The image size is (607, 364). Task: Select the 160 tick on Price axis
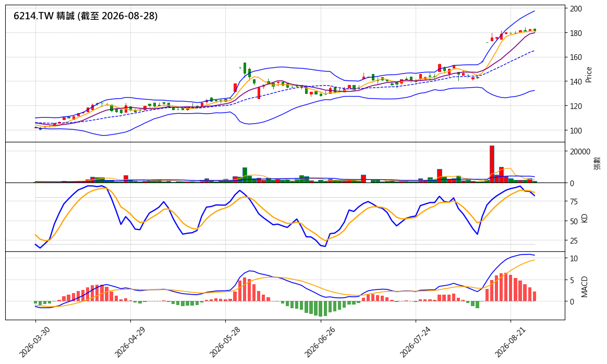coord(576,57)
